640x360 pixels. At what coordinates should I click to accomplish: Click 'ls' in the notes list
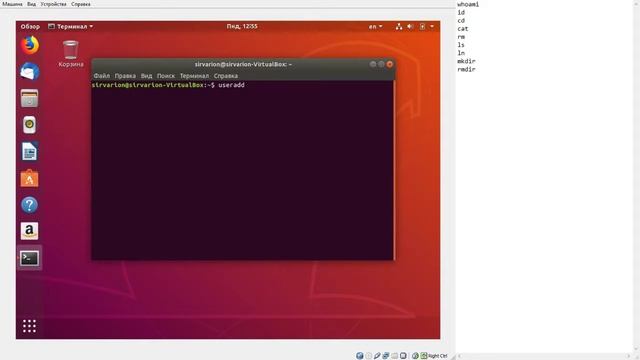pos(461,45)
